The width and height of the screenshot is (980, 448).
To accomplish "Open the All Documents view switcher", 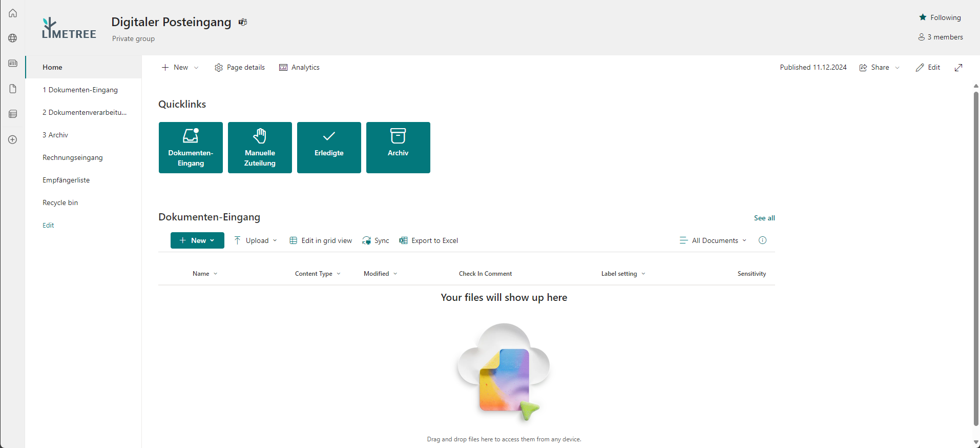I will 713,240.
